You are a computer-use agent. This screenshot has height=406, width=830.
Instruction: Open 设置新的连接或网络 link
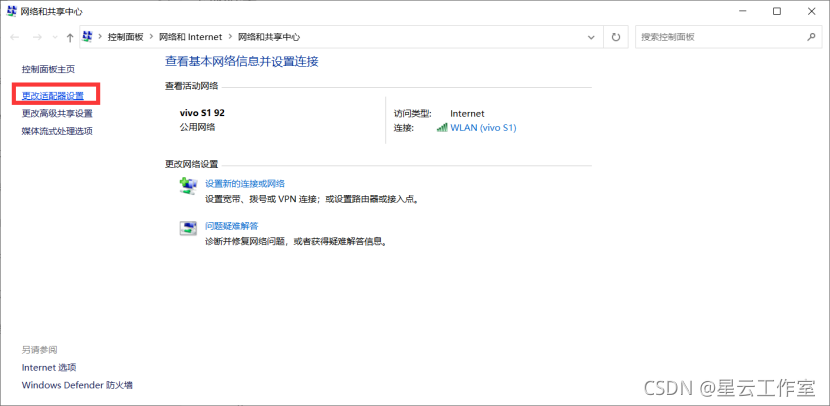tap(245, 184)
